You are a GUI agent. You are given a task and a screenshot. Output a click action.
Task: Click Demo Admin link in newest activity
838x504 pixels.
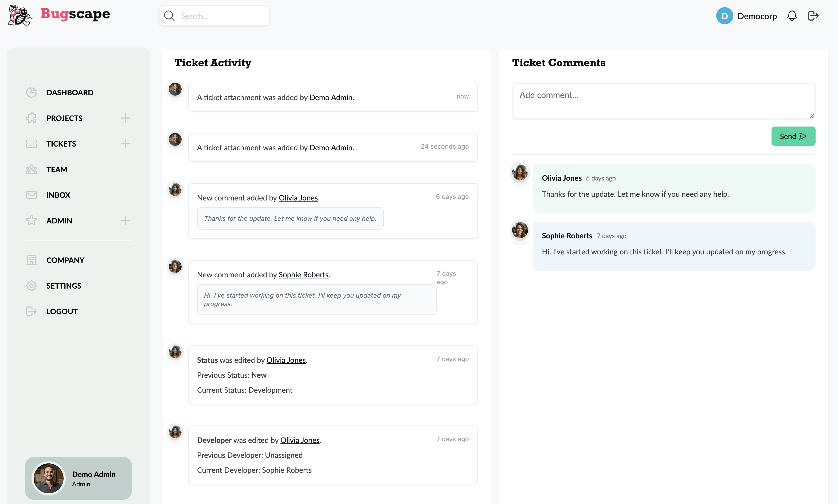(331, 97)
